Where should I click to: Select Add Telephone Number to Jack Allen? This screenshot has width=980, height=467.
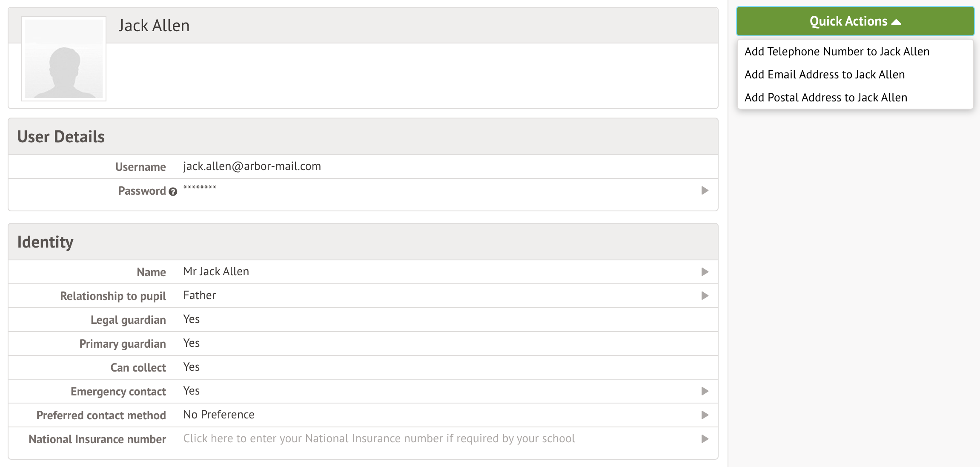click(x=837, y=52)
